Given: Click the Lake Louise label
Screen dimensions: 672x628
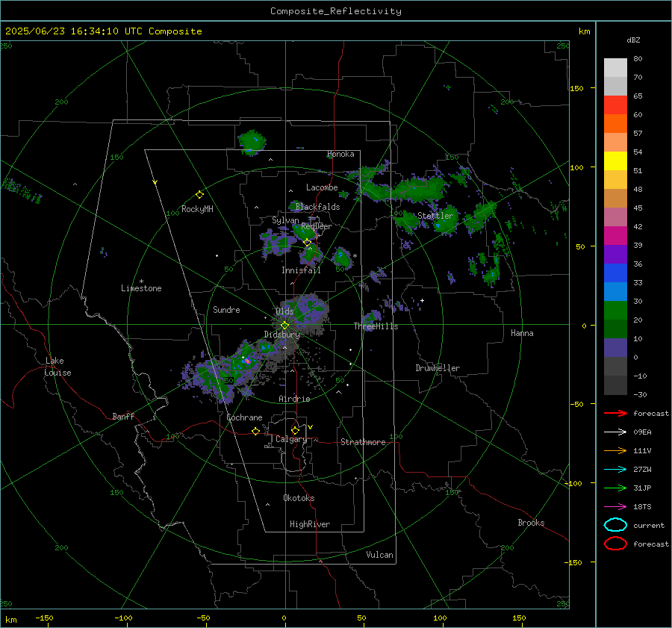Looking at the screenshot, I should click(57, 367).
